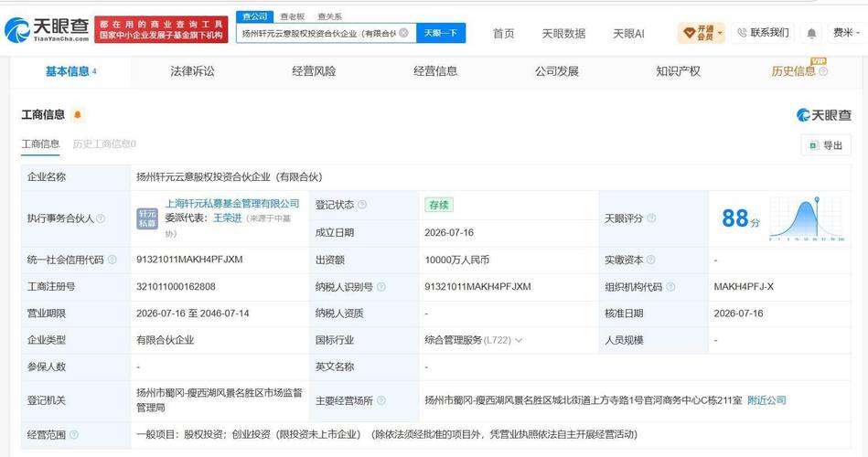
Task: Select credit code 91321011MAKH4PFJXM under 统一社会信用代码
Action: click(189, 259)
